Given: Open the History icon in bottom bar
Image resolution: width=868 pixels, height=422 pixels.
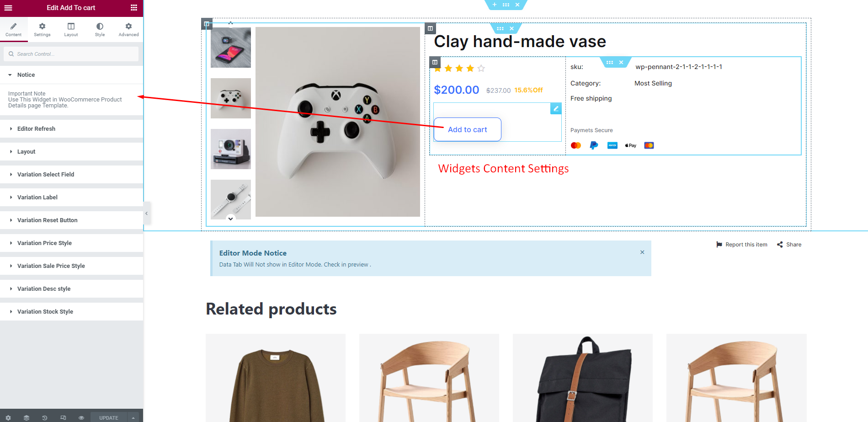Looking at the screenshot, I should 44,418.
